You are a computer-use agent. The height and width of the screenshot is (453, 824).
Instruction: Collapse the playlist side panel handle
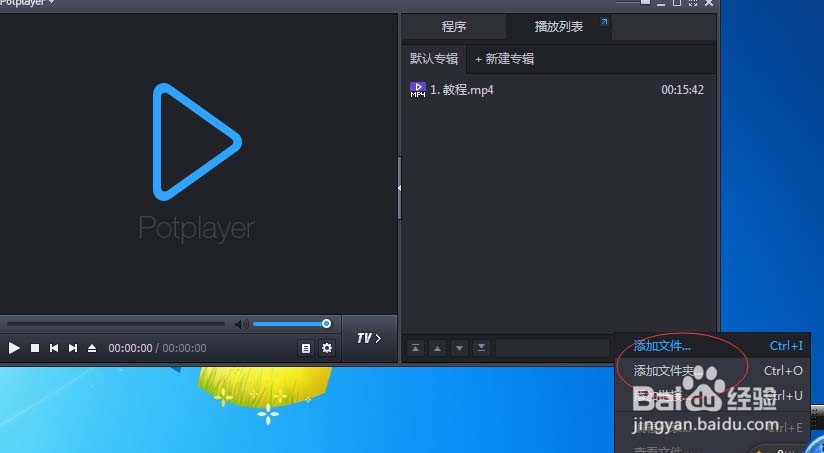coord(399,188)
